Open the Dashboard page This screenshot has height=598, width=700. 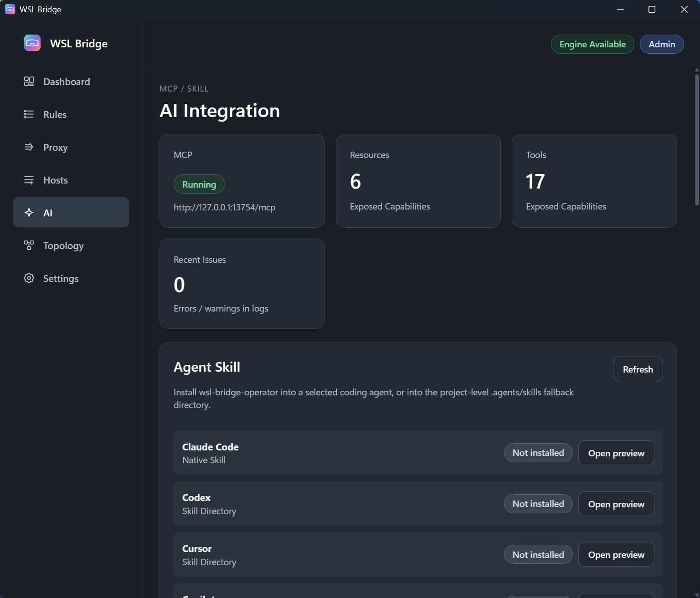71,82
